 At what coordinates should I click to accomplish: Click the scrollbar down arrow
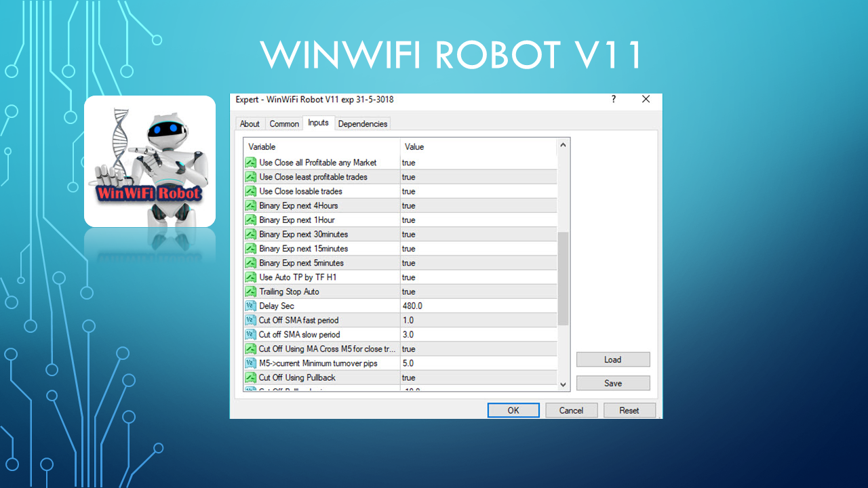point(563,384)
